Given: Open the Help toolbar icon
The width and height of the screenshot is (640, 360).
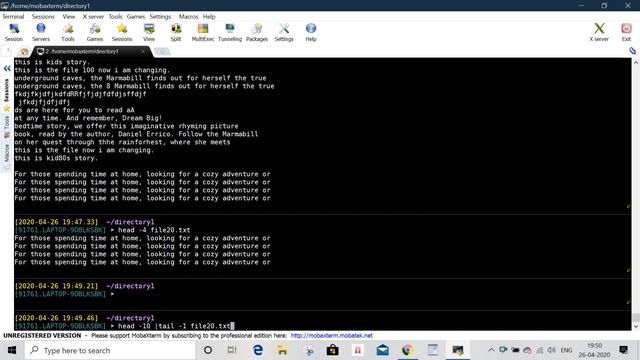Looking at the screenshot, I should pos(311,32).
